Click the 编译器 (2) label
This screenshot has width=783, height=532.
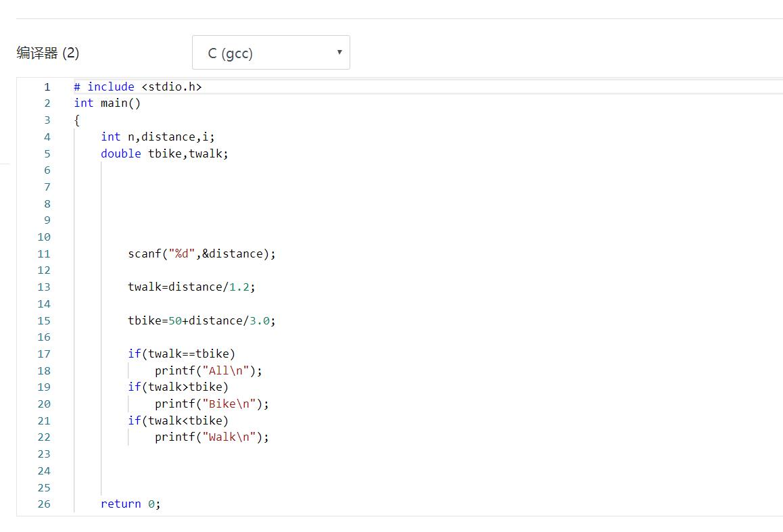pos(47,53)
